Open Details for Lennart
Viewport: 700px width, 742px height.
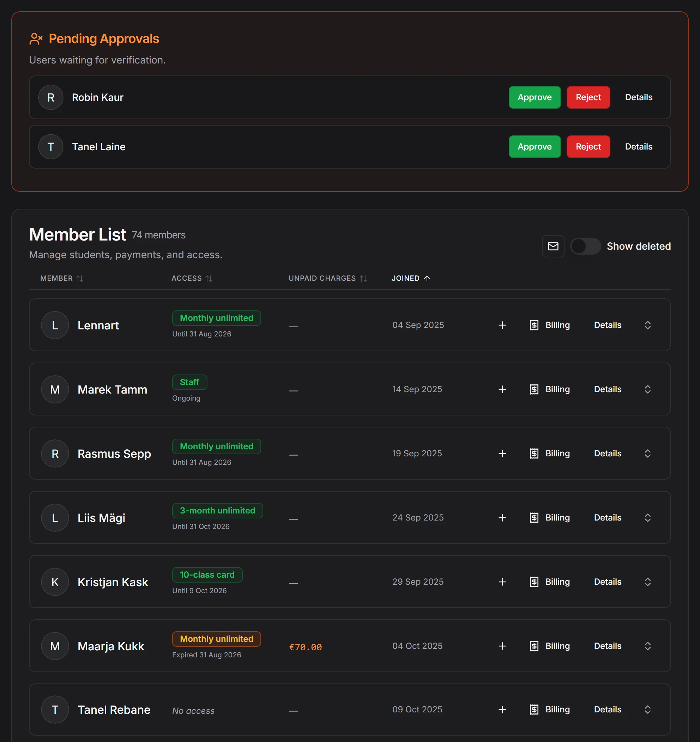pos(608,325)
